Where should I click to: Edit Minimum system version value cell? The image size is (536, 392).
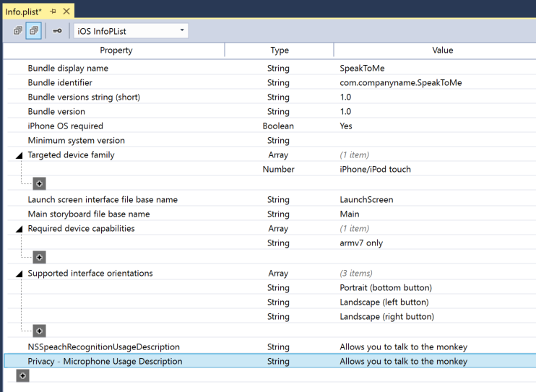(433, 141)
